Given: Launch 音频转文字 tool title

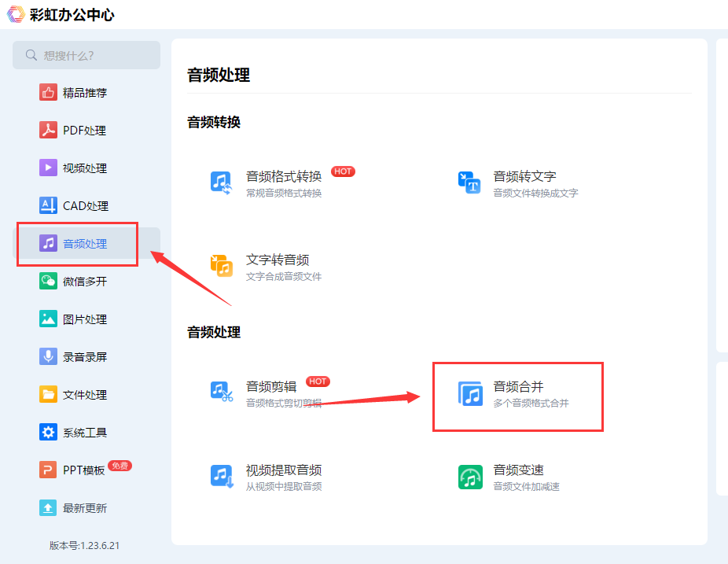Looking at the screenshot, I should coord(524,176).
